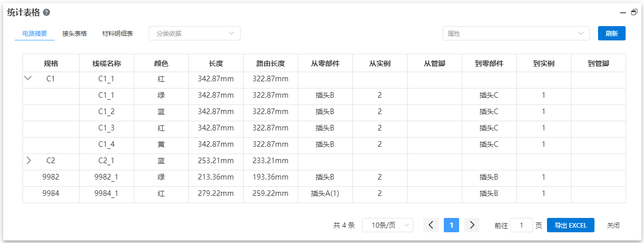Switch to the 电路摘要 tab
This screenshot has width=644, height=243.
tap(35, 33)
